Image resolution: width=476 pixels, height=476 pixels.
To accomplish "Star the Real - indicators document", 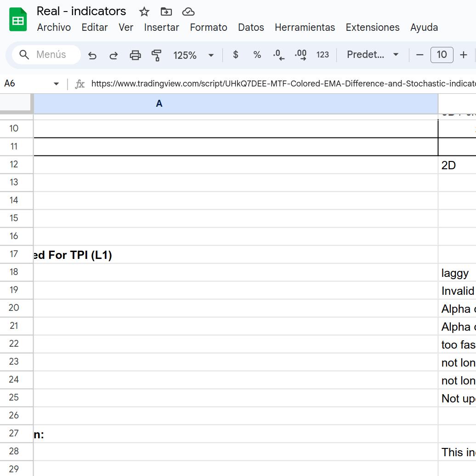I will tap(144, 12).
